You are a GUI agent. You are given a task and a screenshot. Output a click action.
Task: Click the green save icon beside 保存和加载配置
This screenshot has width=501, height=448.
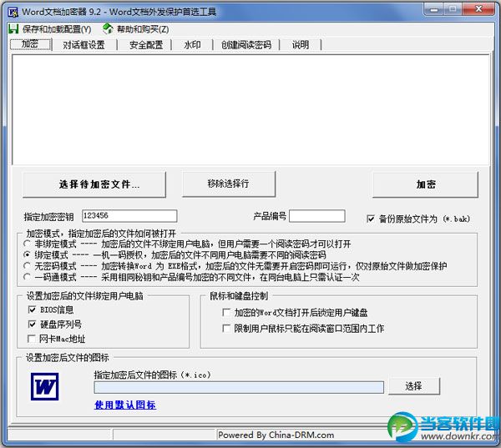coord(13,29)
